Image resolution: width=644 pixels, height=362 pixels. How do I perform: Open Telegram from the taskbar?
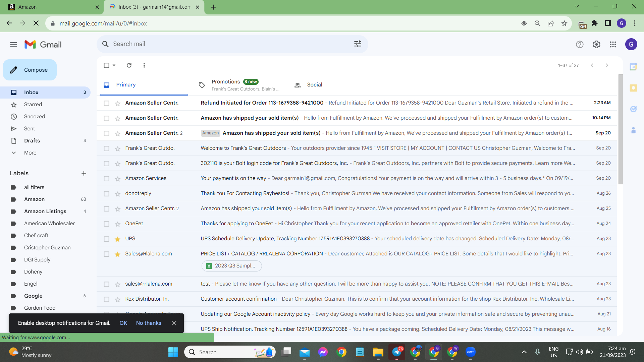tap(396, 352)
